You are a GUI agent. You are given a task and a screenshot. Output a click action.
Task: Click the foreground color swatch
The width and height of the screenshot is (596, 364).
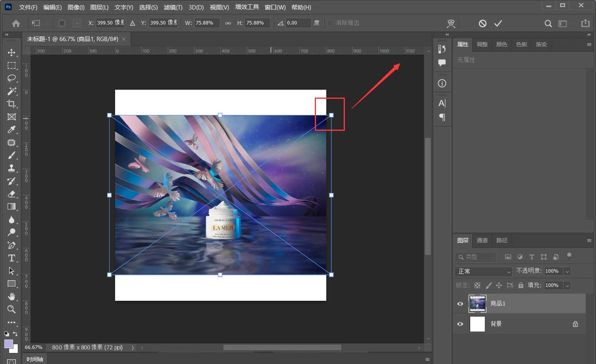[9, 343]
